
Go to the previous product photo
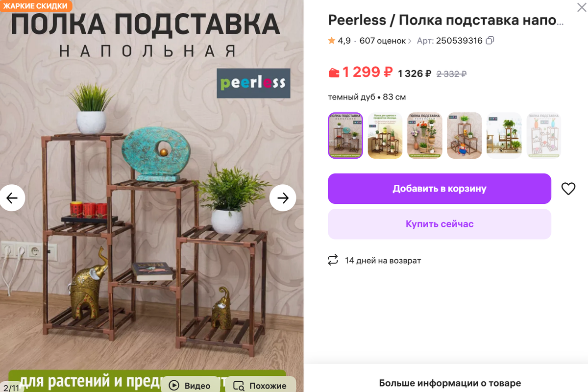[12, 198]
